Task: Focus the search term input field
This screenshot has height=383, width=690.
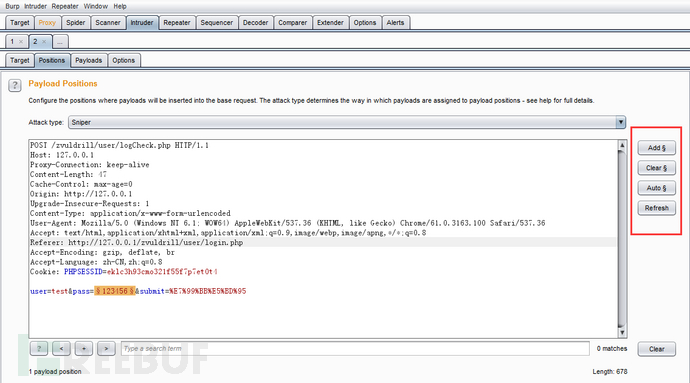Action: (355, 349)
